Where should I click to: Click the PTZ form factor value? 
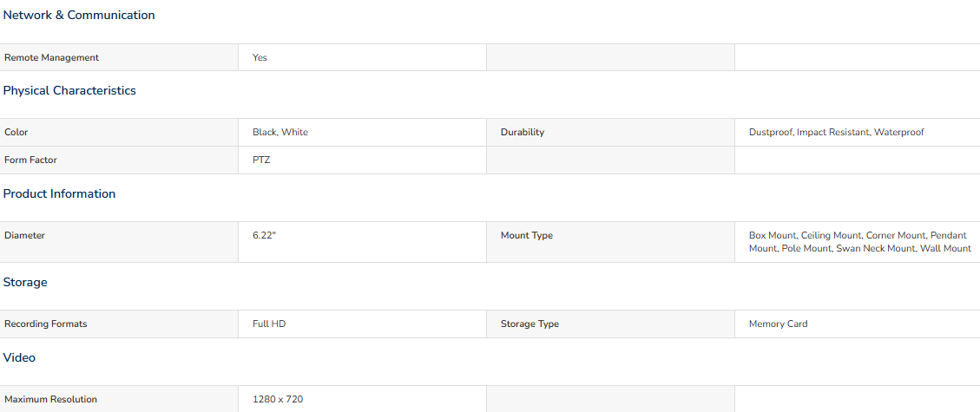tap(261, 160)
